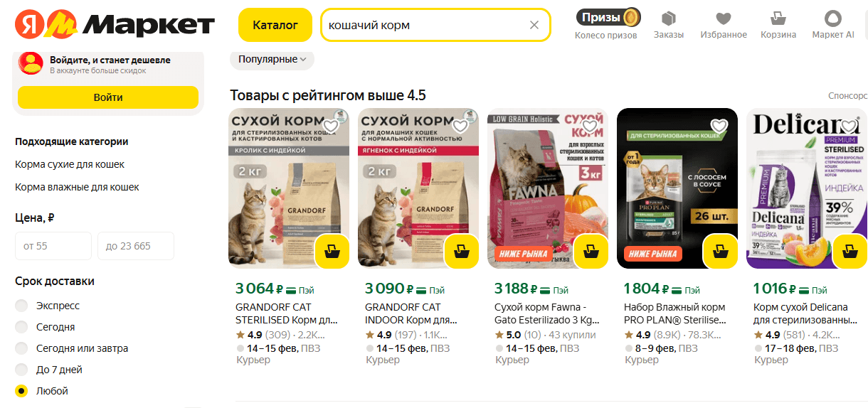The width and height of the screenshot is (868, 408).
Task: Favorite the PRO PLAN set heart icon
Action: [719, 126]
